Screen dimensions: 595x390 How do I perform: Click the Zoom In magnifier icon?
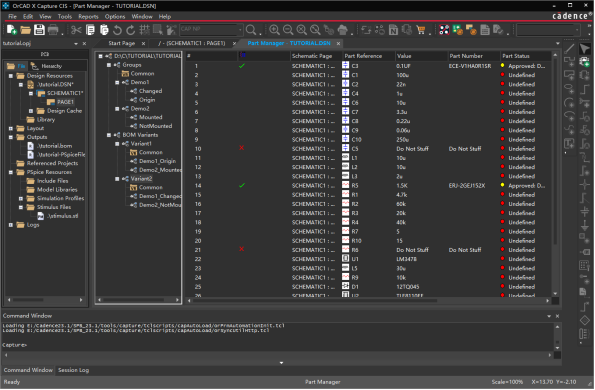point(274,30)
